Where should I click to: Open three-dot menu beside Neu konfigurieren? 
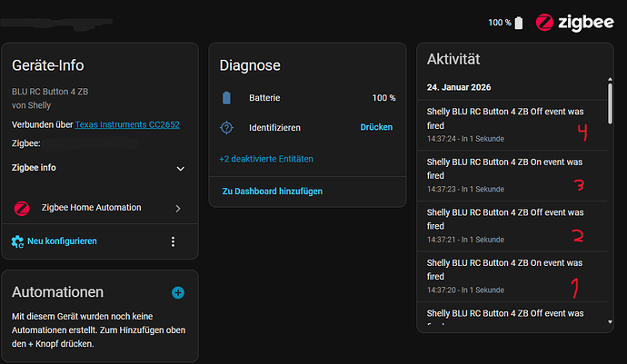(x=173, y=241)
